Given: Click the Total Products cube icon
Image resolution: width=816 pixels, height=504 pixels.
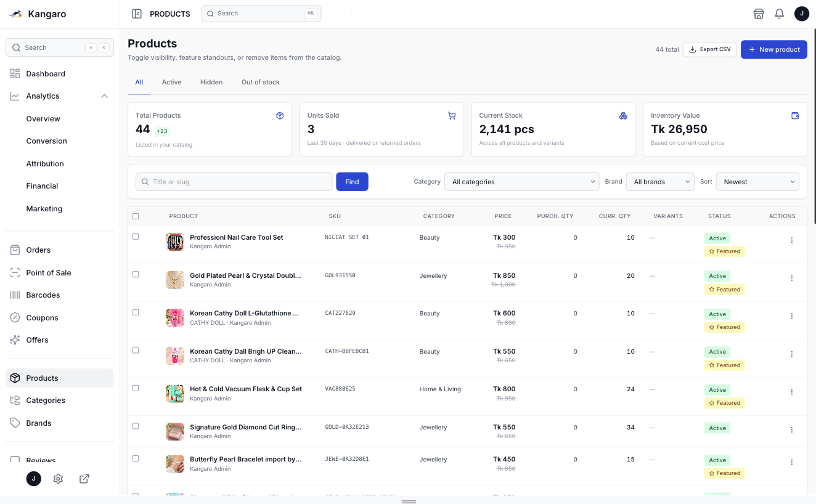Looking at the screenshot, I should pyautogui.click(x=280, y=116).
